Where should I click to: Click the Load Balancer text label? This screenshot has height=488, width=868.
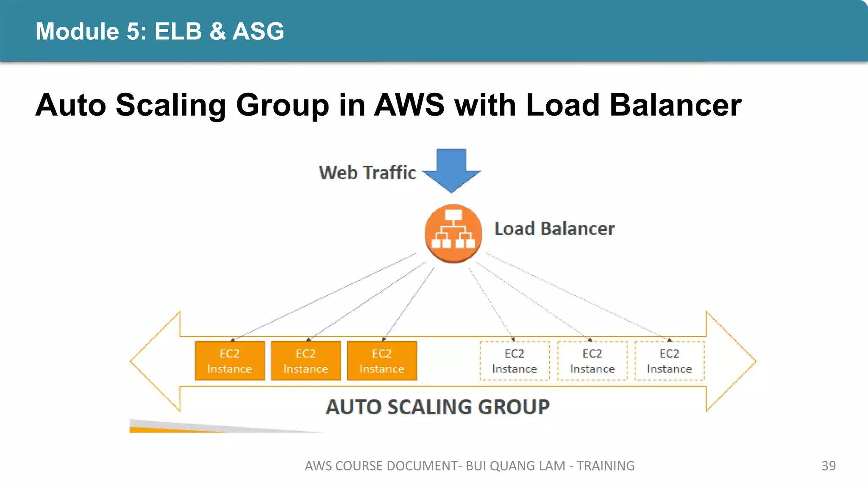(x=554, y=229)
